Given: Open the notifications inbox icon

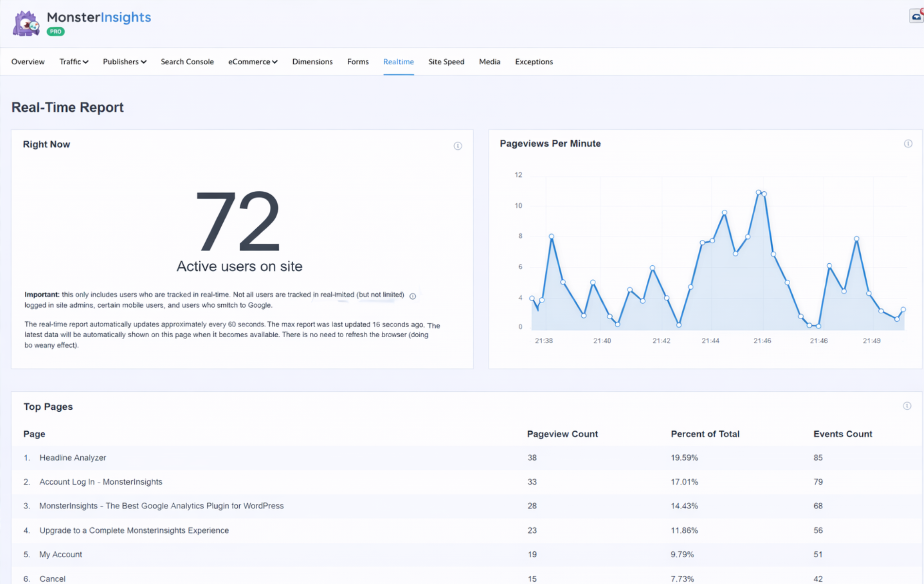Looking at the screenshot, I should pos(916,16).
